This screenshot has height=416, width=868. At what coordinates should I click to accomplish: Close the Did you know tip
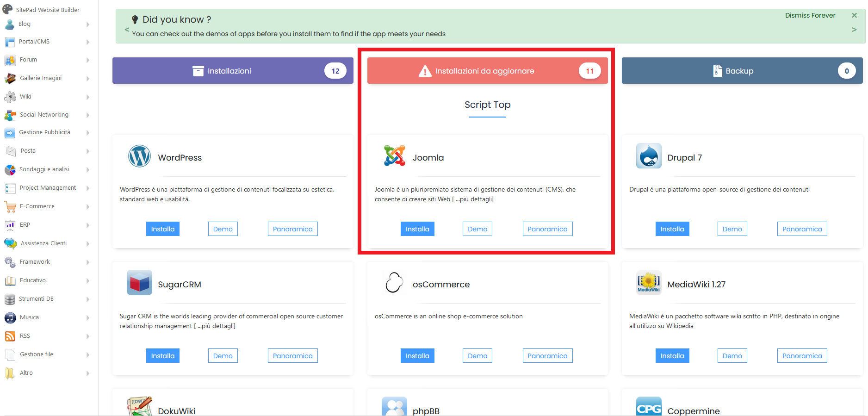854,15
